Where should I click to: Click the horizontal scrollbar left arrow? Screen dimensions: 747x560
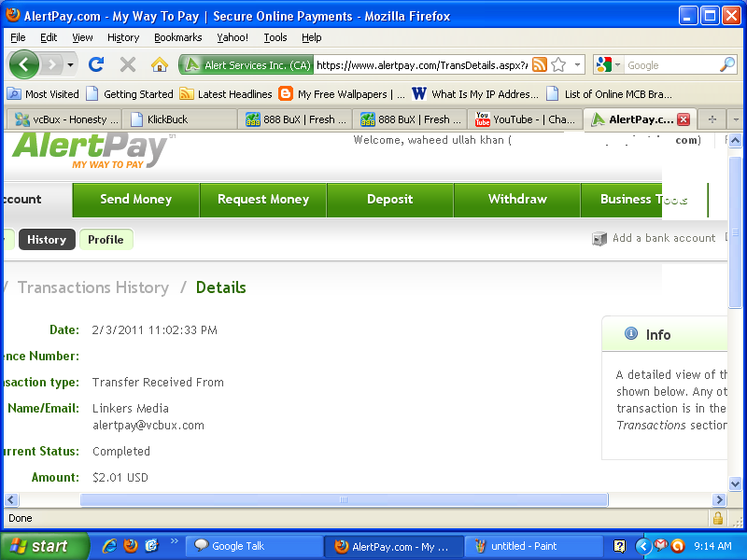coord(11,499)
